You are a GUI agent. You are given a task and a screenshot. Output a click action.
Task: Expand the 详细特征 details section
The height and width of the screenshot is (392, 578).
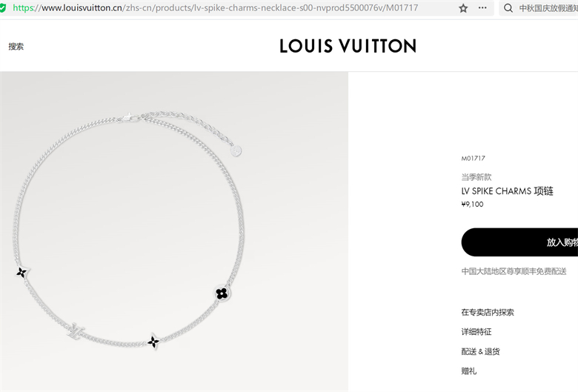[476, 332]
